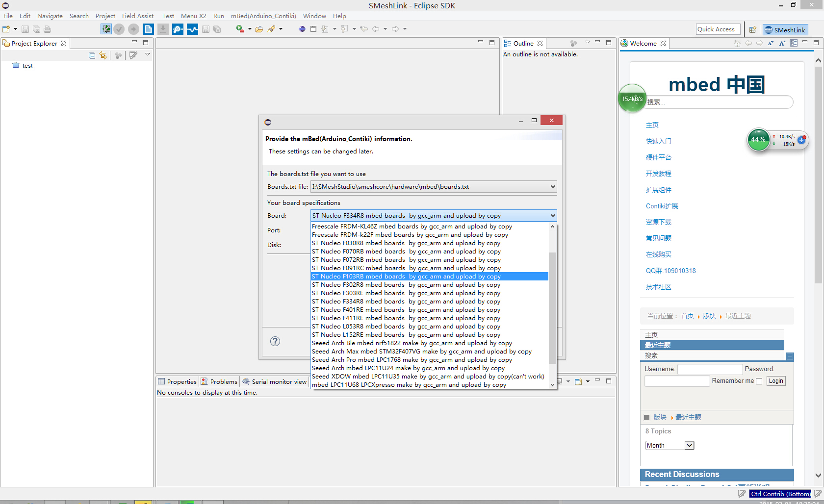This screenshot has width=824, height=504.
Task: Click the Open Console icon in console toolbar
Action: (x=578, y=381)
